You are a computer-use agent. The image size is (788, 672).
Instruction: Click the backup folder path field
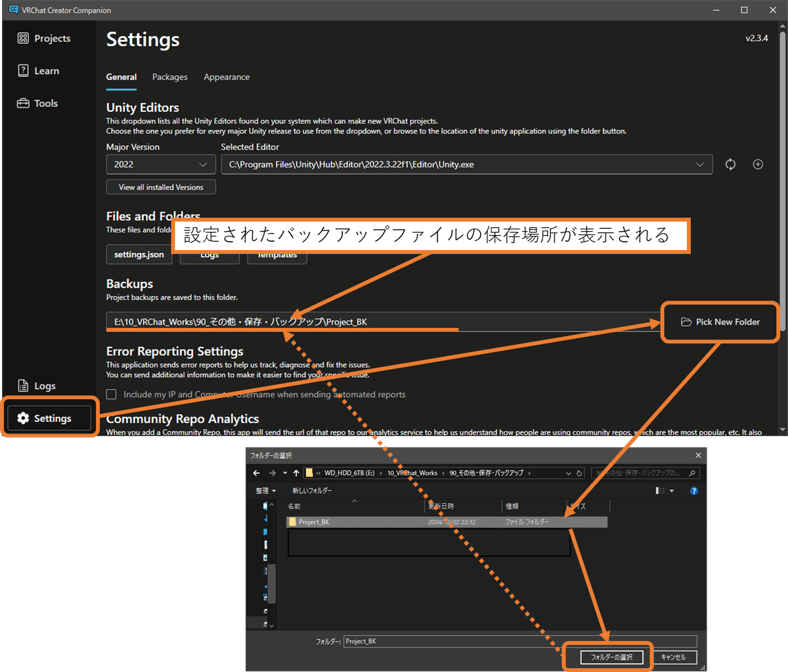384,322
